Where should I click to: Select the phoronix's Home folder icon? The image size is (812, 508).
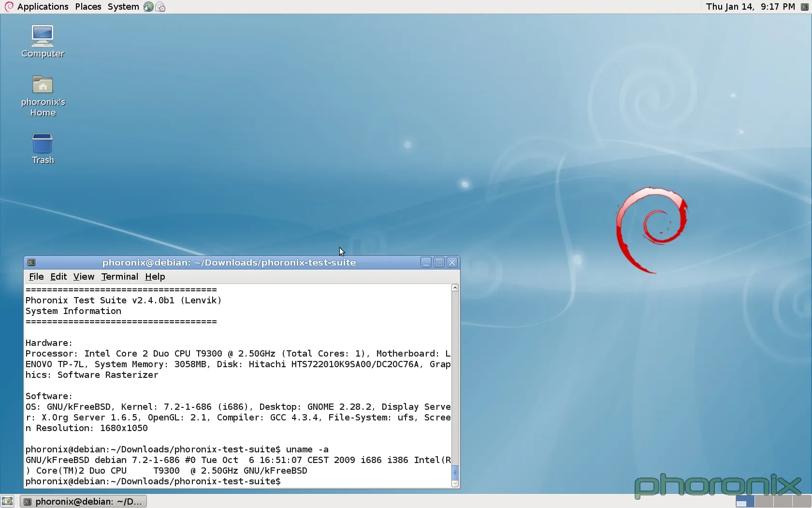click(43, 96)
